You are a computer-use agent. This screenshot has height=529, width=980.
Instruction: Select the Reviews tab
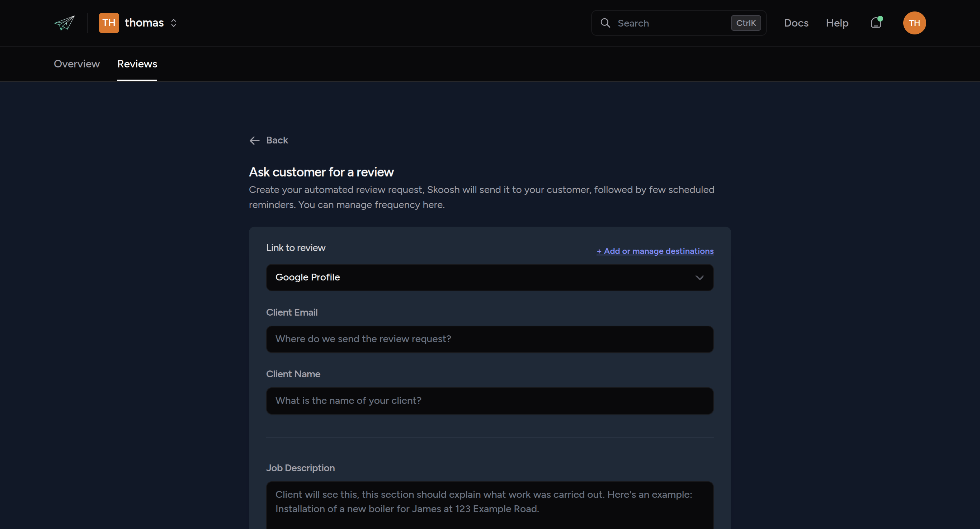pyautogui.click(x=137, y=64)
